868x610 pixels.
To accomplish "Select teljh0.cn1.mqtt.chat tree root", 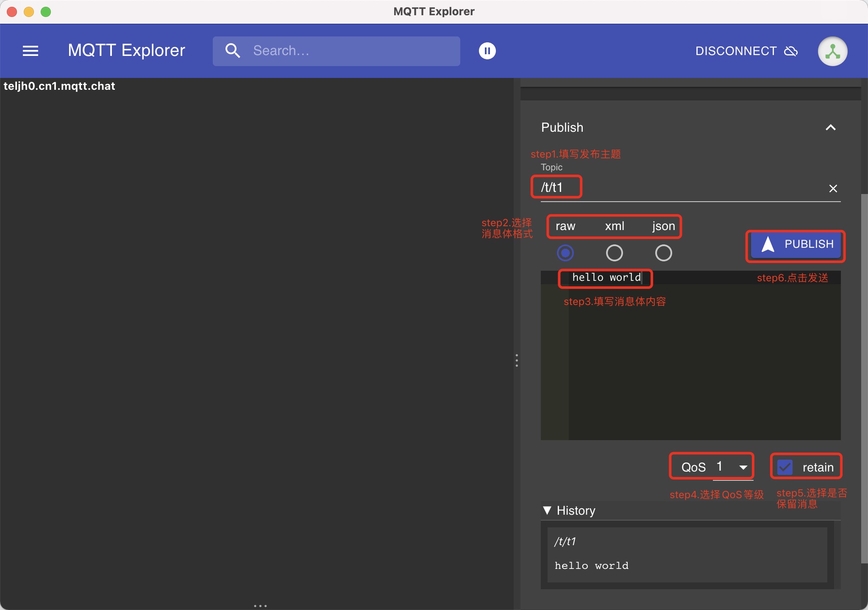I will point(59,86).
